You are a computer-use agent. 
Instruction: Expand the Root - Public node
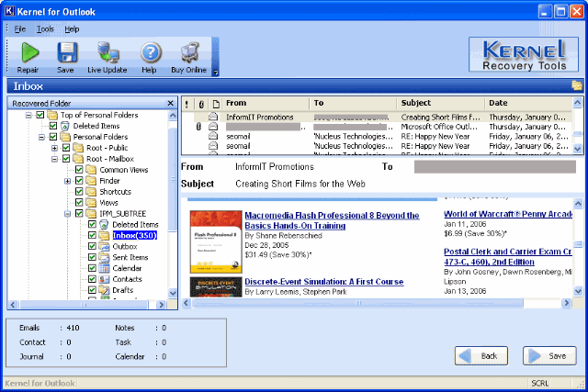point(55,148)
